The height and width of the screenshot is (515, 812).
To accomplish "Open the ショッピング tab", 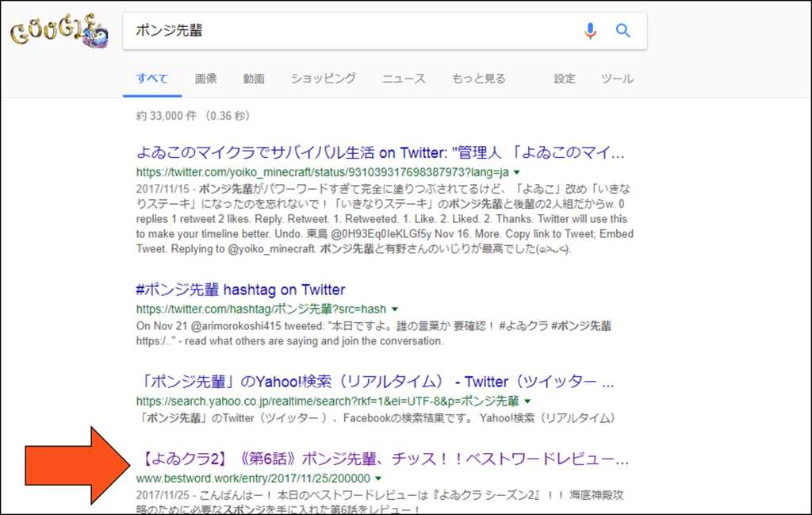I will [324, 79].
